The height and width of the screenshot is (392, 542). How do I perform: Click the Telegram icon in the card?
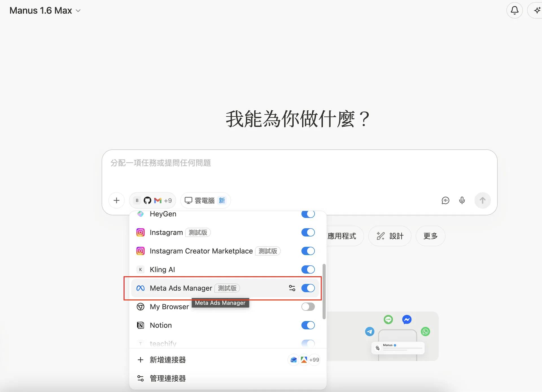[370, 331]
